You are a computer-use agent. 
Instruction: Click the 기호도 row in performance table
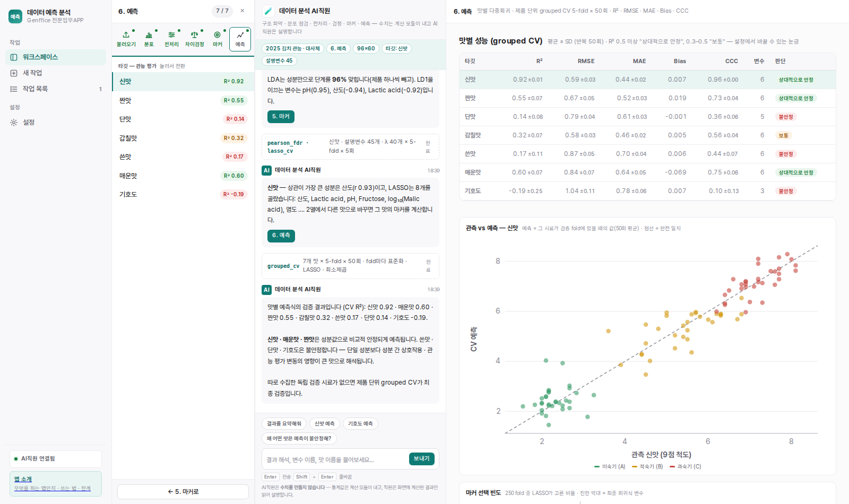[x=647, y=191]
